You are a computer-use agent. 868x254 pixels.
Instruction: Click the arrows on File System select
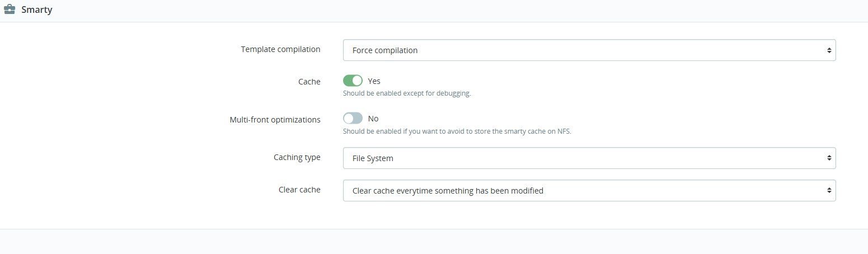point(829,158)
